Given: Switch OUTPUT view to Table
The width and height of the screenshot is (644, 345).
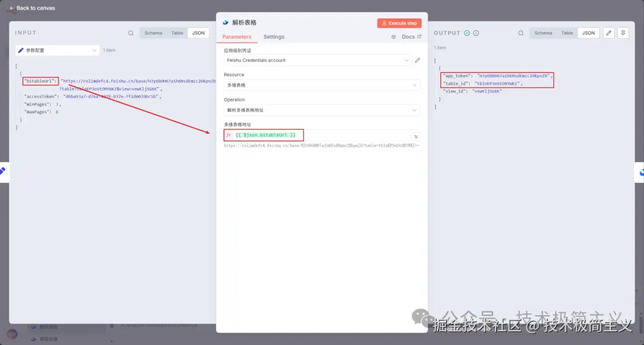Looking at the screenshot, I should [x=567, y=33].
